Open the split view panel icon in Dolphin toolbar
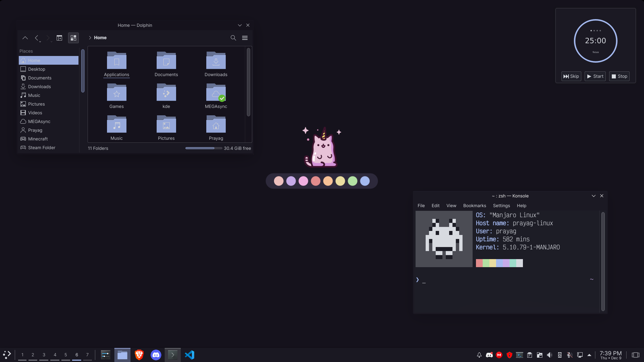The image size is (644, 362). [59, 38]
